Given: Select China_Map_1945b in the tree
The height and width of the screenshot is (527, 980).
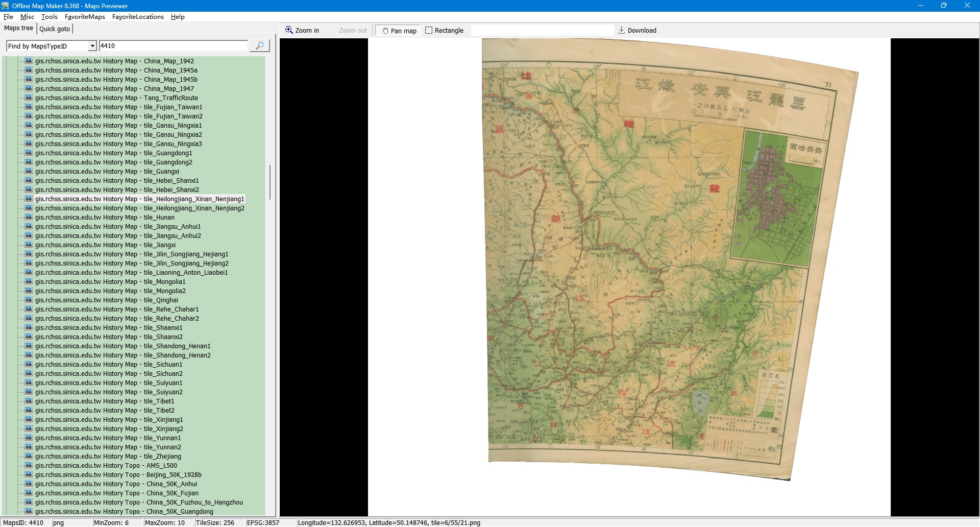Looking at the screenshot, I should click(116, 79).
